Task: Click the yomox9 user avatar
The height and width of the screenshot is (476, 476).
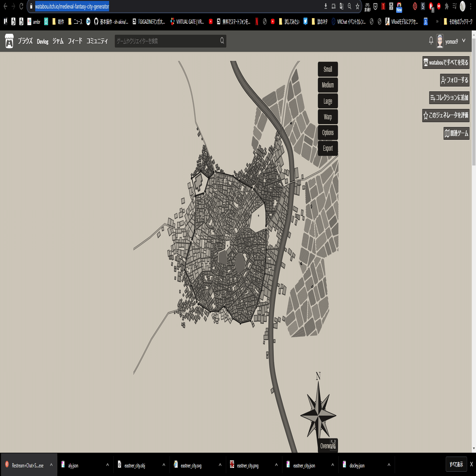Action: [440, 41]
